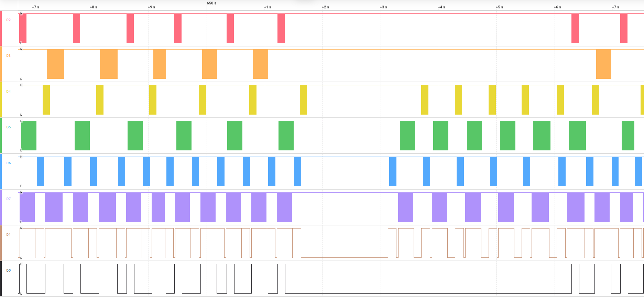The width and height of the screenshot is (644, 297).
Task: Click the D5 channel name
Action: point(8,127)
